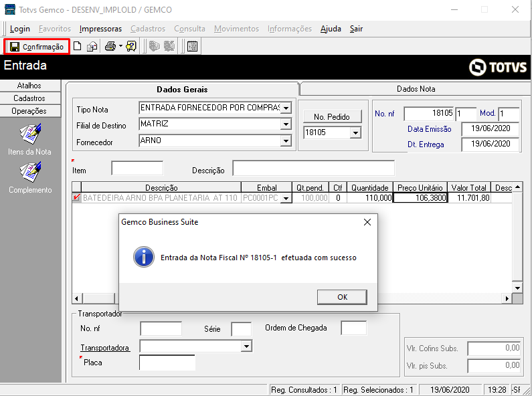Expand the Tipo Nota dropdown
The height and width of the screenshot is (396, 532).
click(286, 108)
